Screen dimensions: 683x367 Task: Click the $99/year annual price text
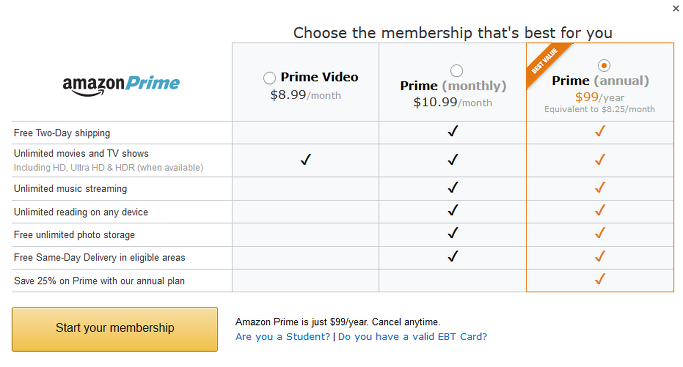click(x=599, y=97)
